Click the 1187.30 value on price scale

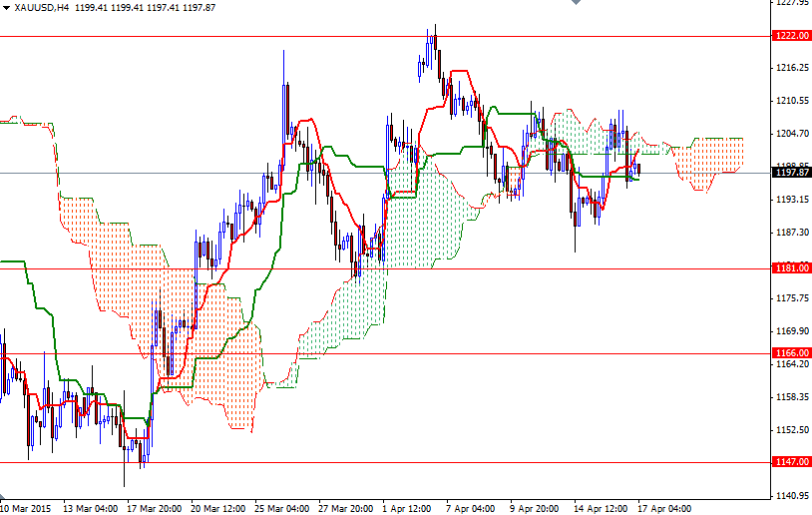[791, 232]
